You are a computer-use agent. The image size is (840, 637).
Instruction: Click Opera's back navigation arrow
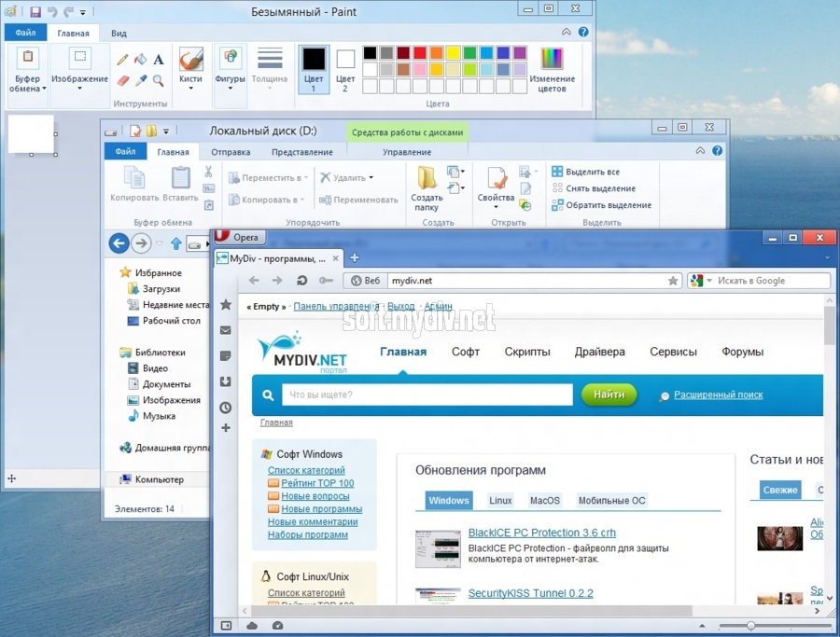pos(254,281)
